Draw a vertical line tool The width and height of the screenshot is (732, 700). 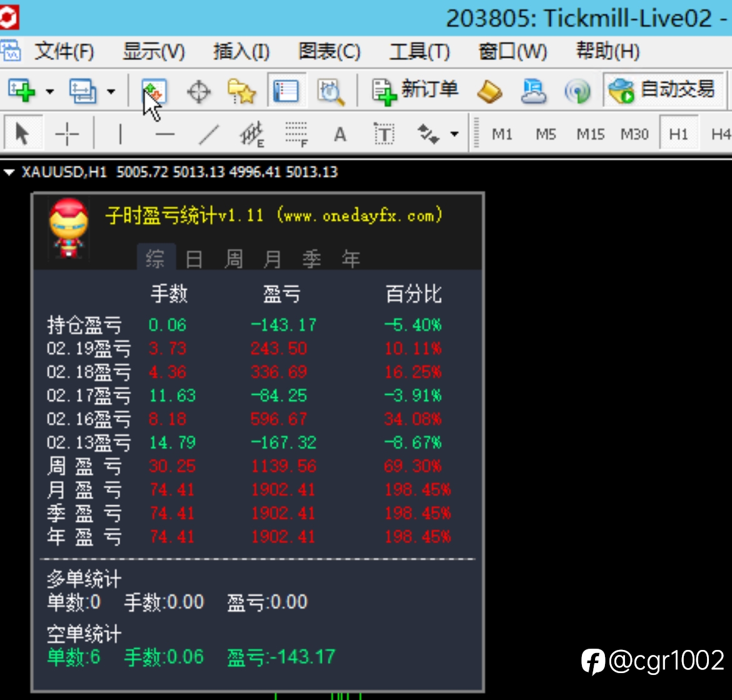pos(120,134)
